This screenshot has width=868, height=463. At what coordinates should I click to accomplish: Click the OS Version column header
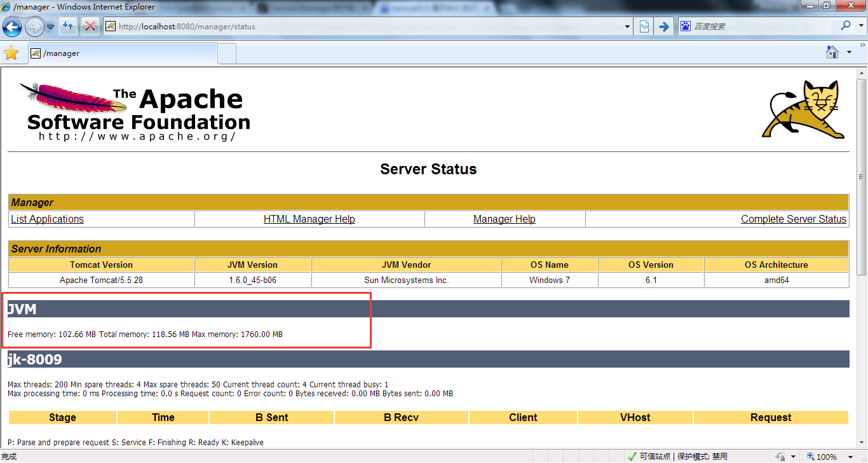coord(651,265)
